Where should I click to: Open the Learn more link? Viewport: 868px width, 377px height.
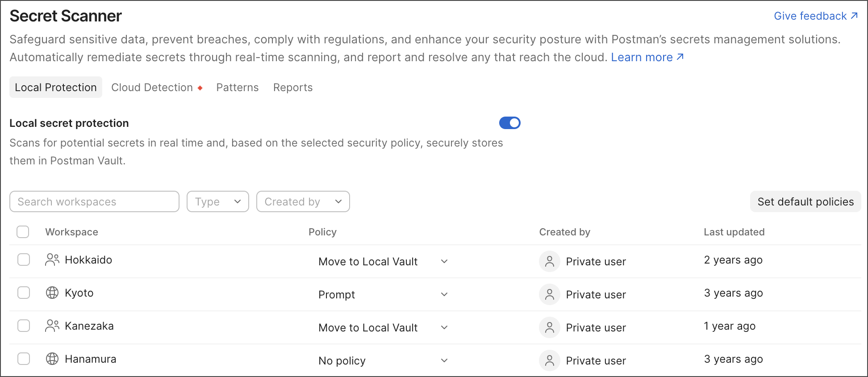click(647, 57)
